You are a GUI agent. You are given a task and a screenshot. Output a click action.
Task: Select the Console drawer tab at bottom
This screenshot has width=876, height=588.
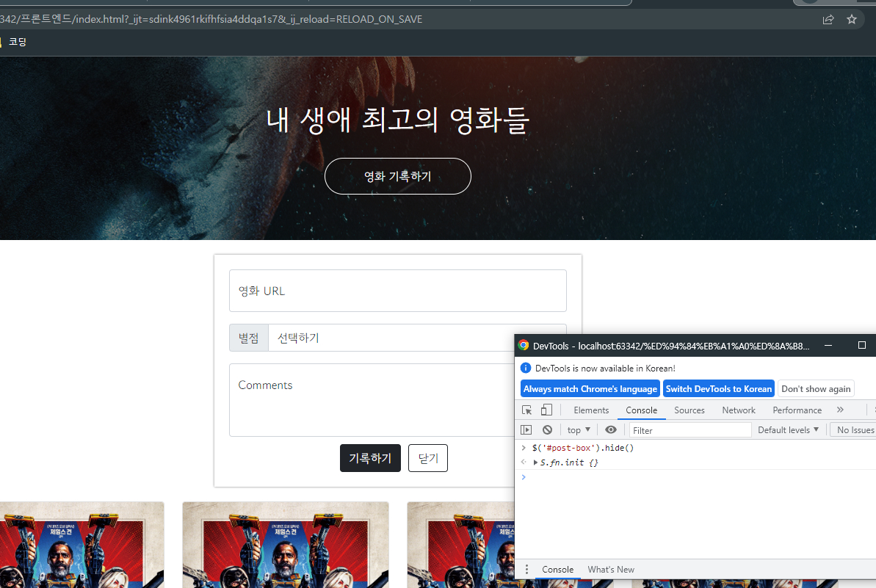coord(557,570)
